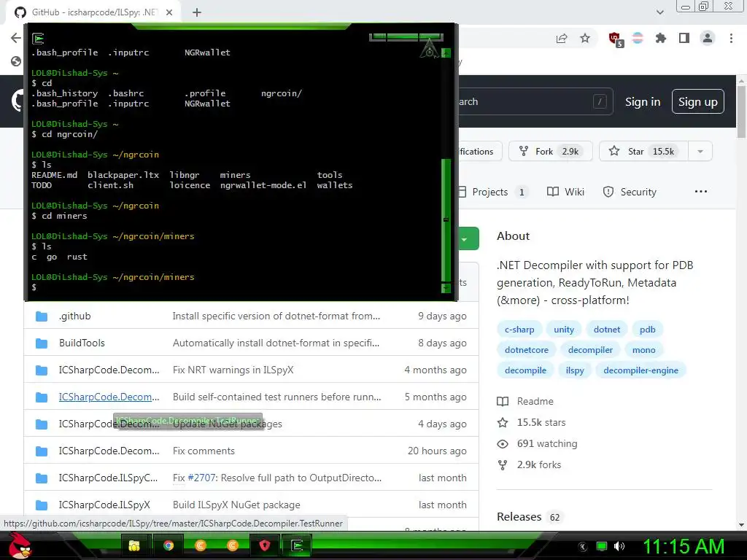Open the Wiki tab
The image size is (747, 560).
(565, 192)
